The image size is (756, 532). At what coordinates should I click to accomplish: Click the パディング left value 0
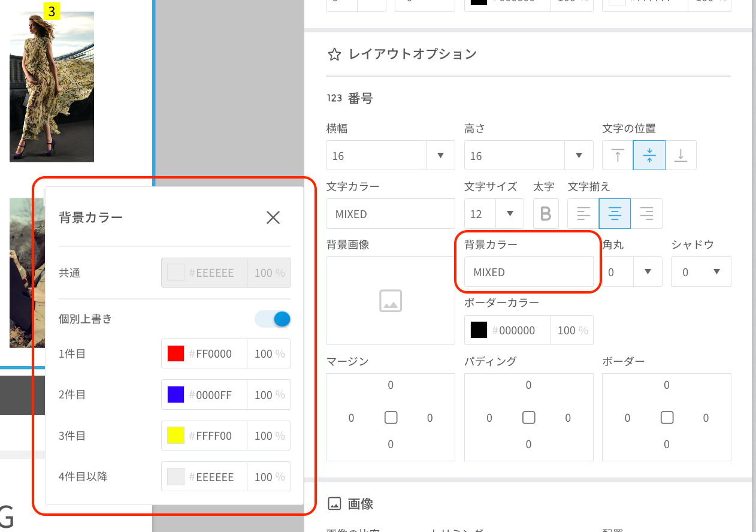[x=489, y=418]
